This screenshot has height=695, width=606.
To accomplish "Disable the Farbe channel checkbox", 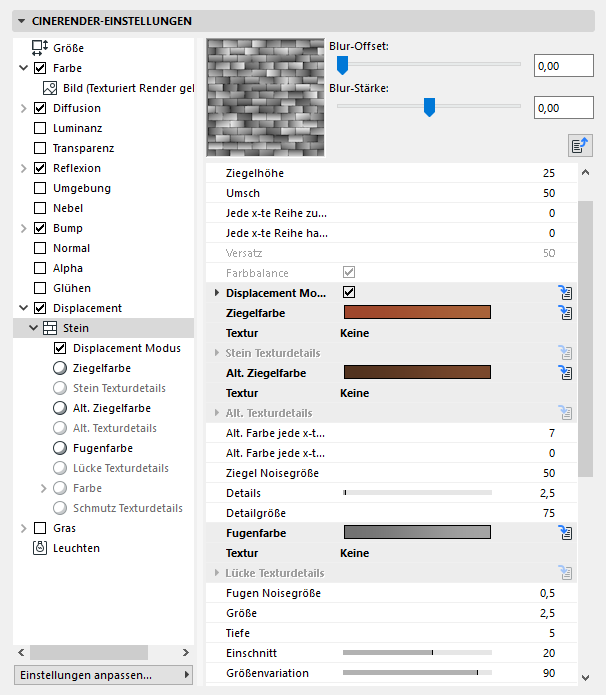I will click(40, 68).
